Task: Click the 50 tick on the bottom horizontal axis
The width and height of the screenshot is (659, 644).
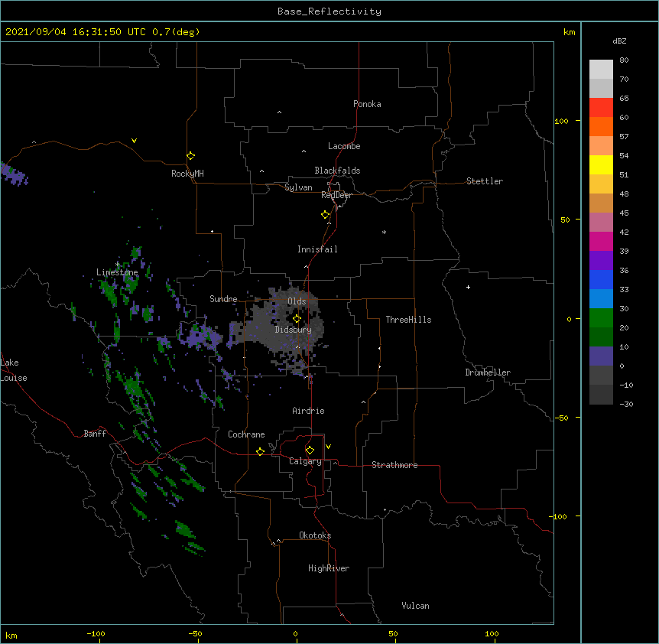Action: 393,633
